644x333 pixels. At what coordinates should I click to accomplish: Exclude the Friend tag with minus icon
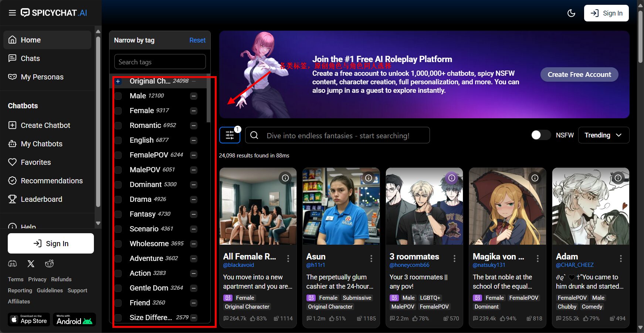click(194, 303)
